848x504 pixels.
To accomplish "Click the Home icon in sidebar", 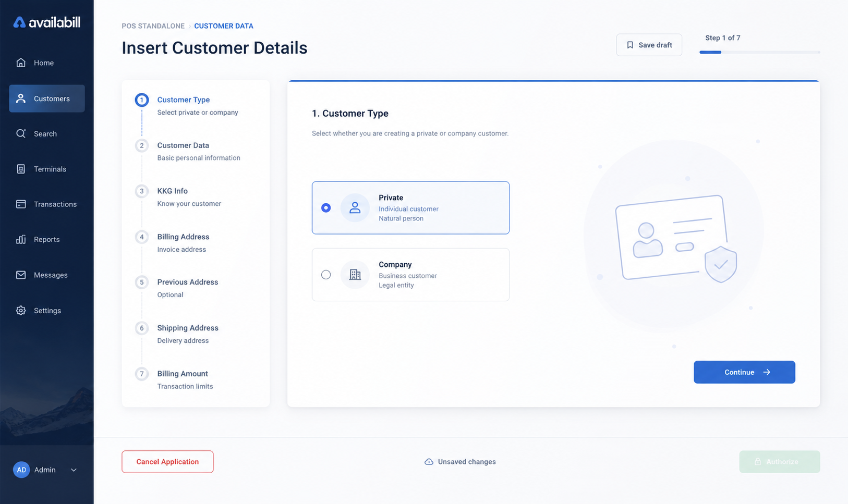I will 21,63.
